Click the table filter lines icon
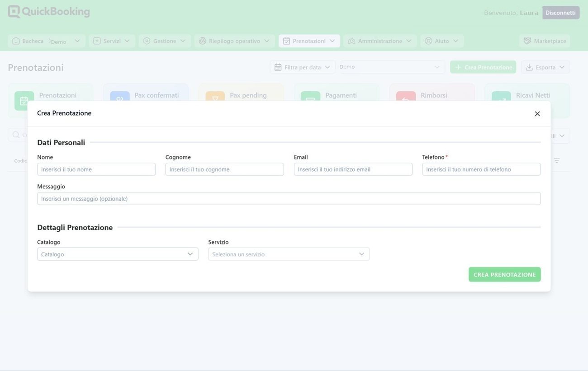The height and width of the screenshot is (371, 588). click(x=557, y=161)
